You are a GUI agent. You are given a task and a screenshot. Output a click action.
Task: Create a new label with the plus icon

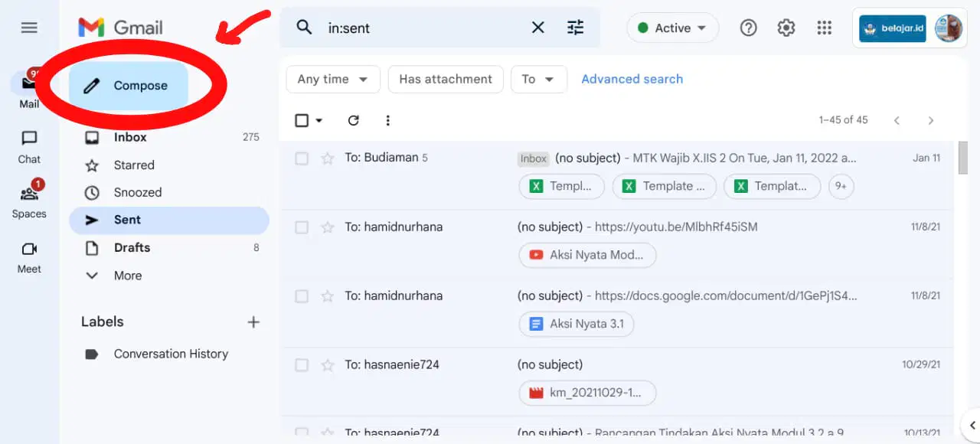pos(253,322)
